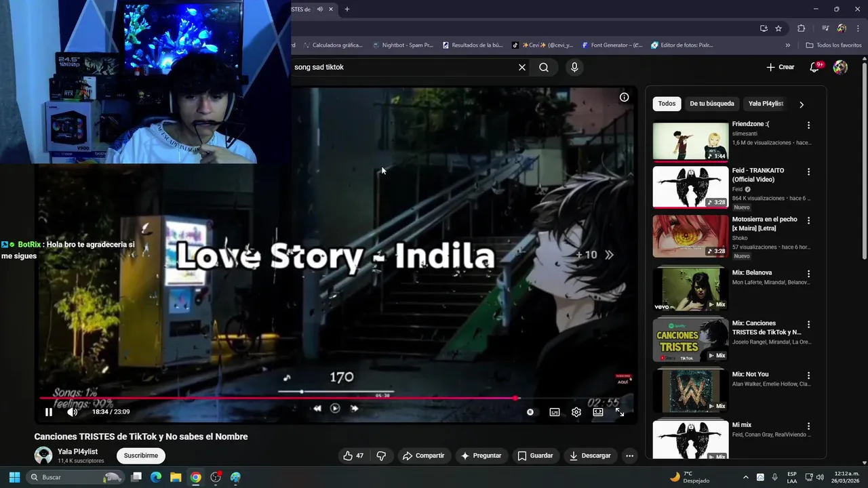Screen dimensions: 868x488
Task: Open Friendzone :( video thumbnail
Action: (x=690, y=141)
